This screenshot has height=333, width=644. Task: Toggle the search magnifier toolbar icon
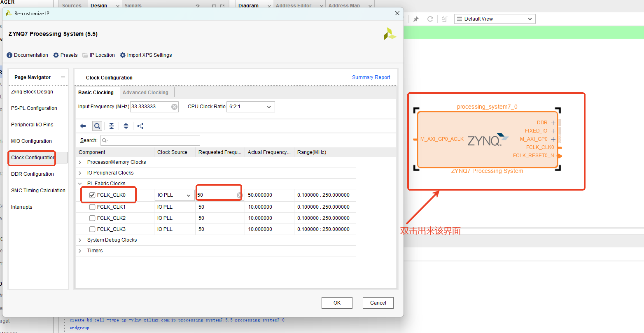(97, 126)
